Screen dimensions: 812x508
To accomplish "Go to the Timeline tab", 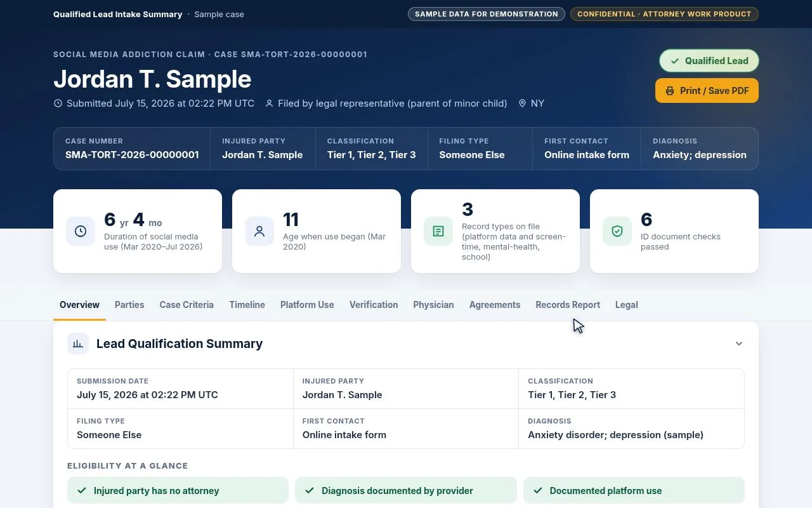I will (247, 305).
